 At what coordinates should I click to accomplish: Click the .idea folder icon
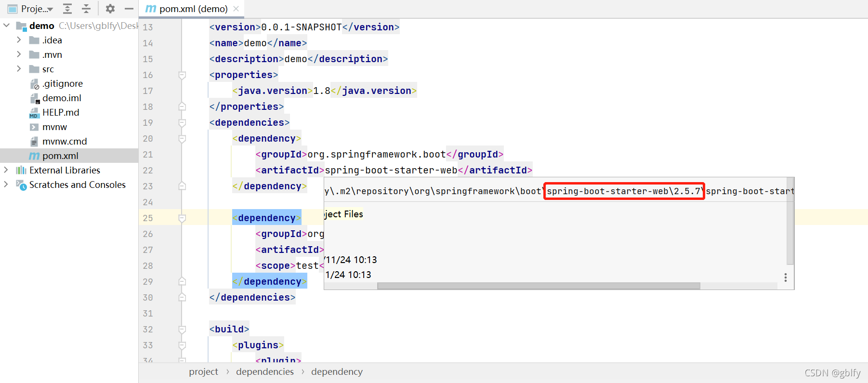(34, 40)
